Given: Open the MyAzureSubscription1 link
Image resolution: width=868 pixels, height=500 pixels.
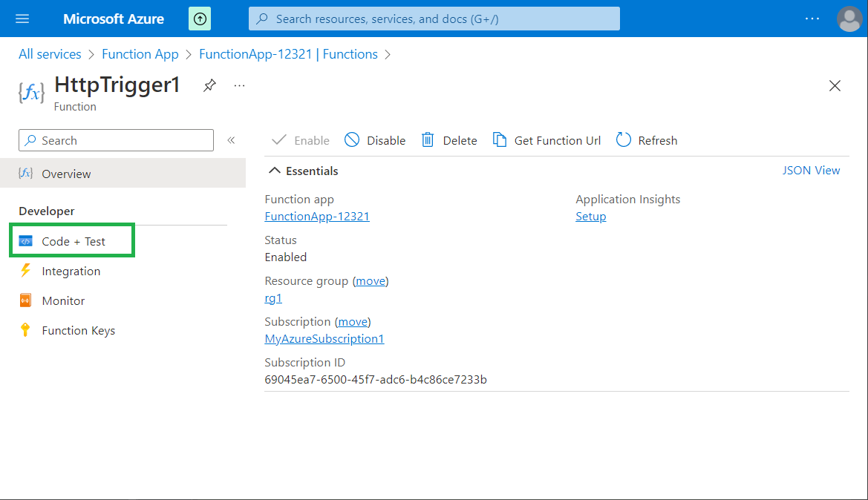Looking at the screenshot, I should pyautogui.click(x=324, y=338).
